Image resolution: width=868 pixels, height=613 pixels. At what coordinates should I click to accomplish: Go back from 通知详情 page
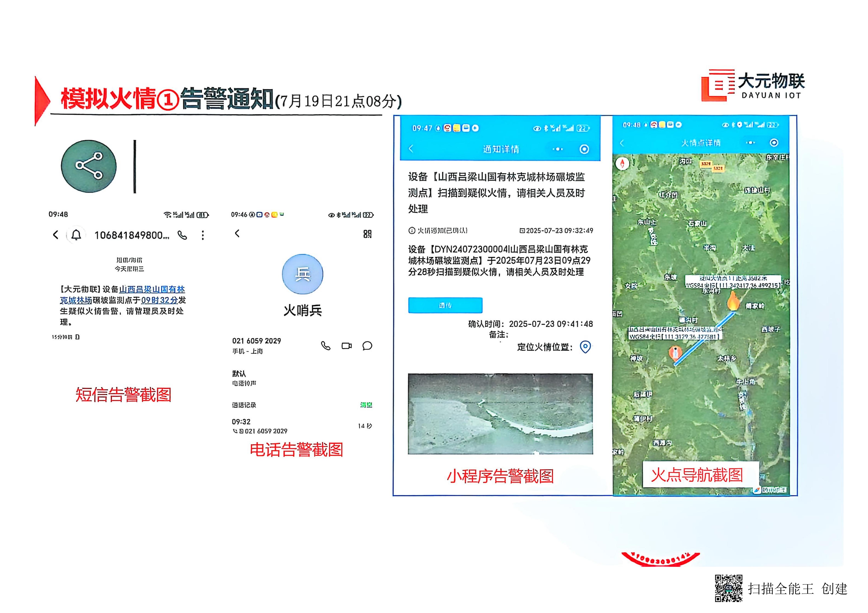tap(411, 149)
